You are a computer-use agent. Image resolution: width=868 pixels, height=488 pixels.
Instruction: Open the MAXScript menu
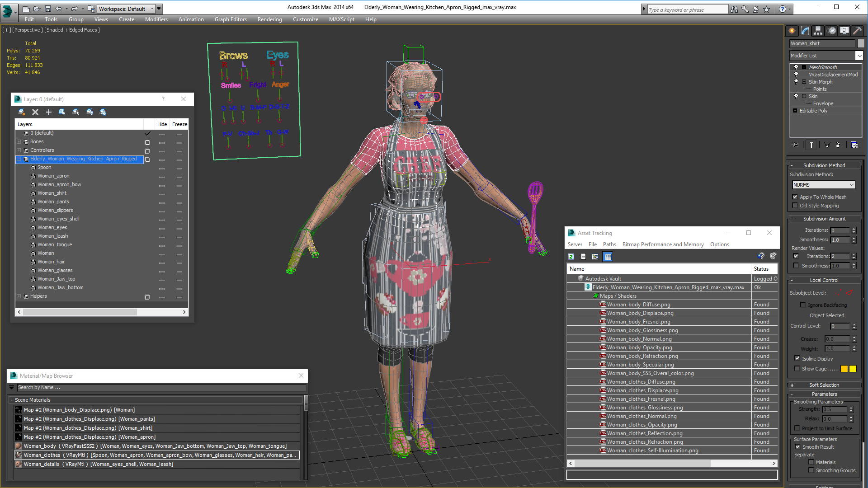click(x=342, y=19)
